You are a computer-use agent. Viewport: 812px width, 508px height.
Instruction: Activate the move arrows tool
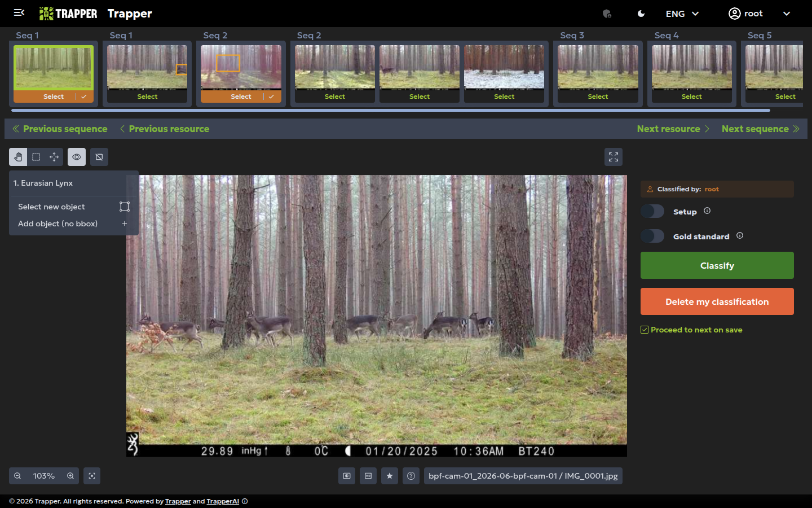54,157
